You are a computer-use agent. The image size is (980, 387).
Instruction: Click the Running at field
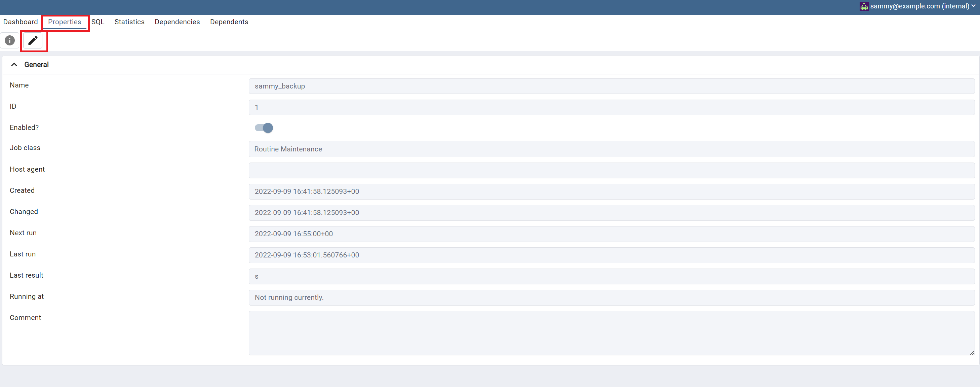tap(611, 297)
